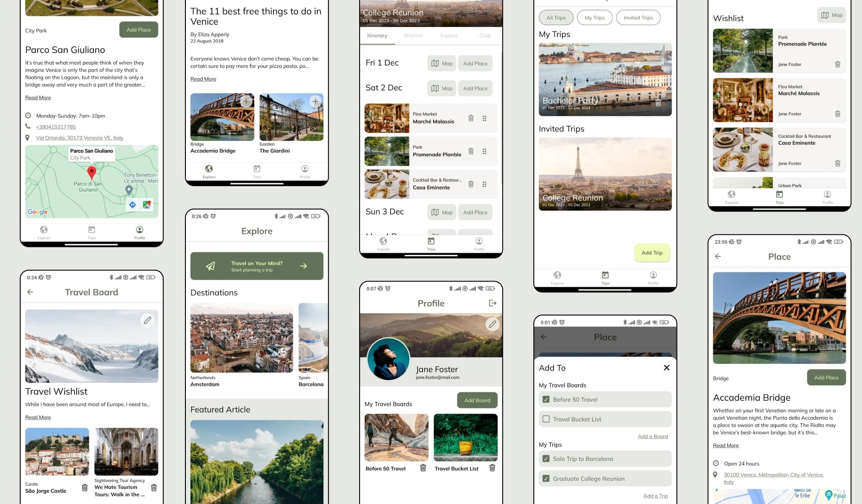Tap the share/export icon on Profile screen
This screenshot has width=862, height=504.
(491, 303)
